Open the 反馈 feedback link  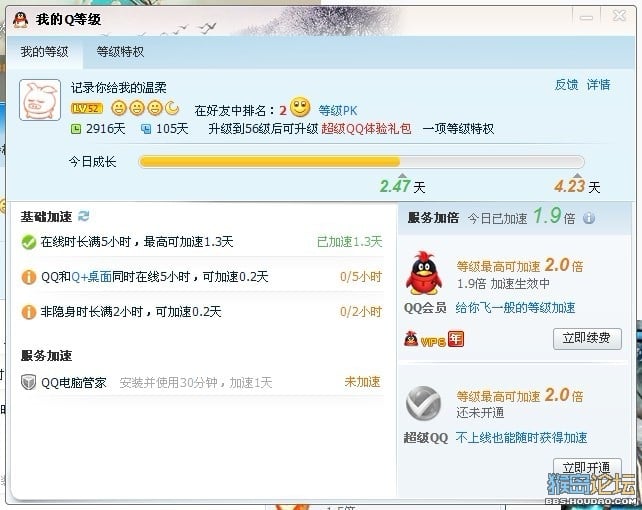pyautogui.click(x=566, y=85)
